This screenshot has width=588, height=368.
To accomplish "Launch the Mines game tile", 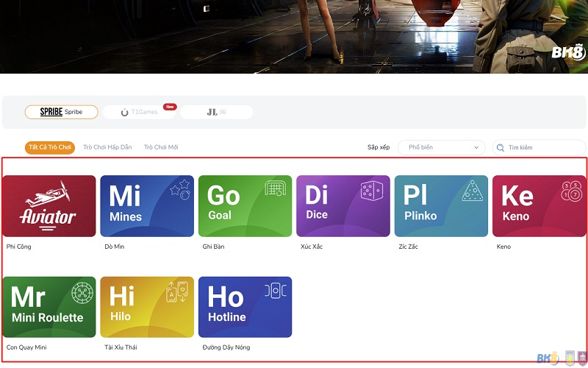I will [x=147, y=206].
